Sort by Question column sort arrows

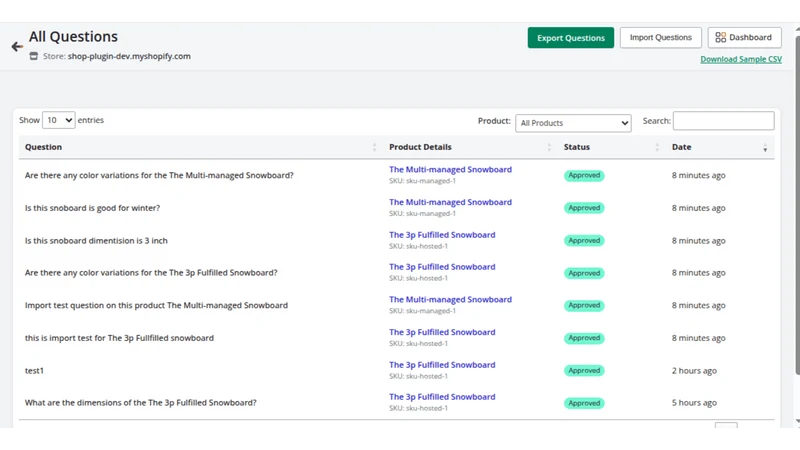tap(374, 147)
